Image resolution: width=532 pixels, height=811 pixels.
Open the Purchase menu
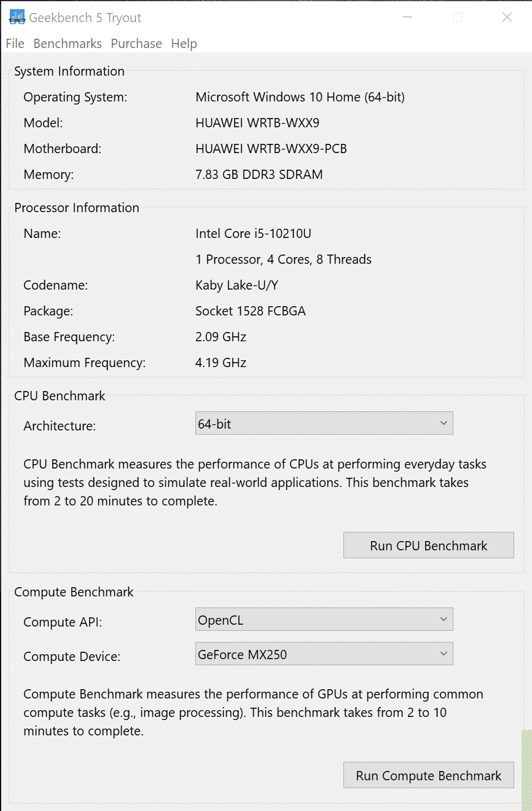click(136, 44)
